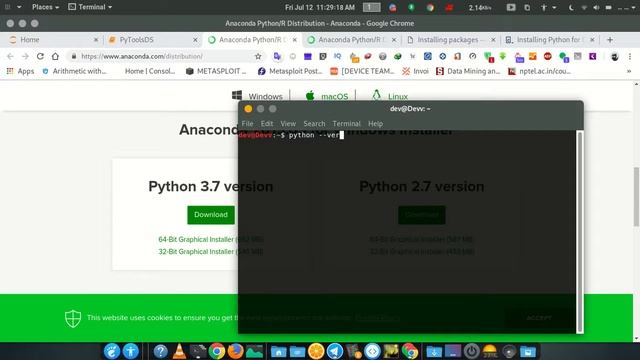Image resolution: width=640 pixels, height=360 pixels.
Task: Bookmark this page with the star icon
Action: (258, 56)
